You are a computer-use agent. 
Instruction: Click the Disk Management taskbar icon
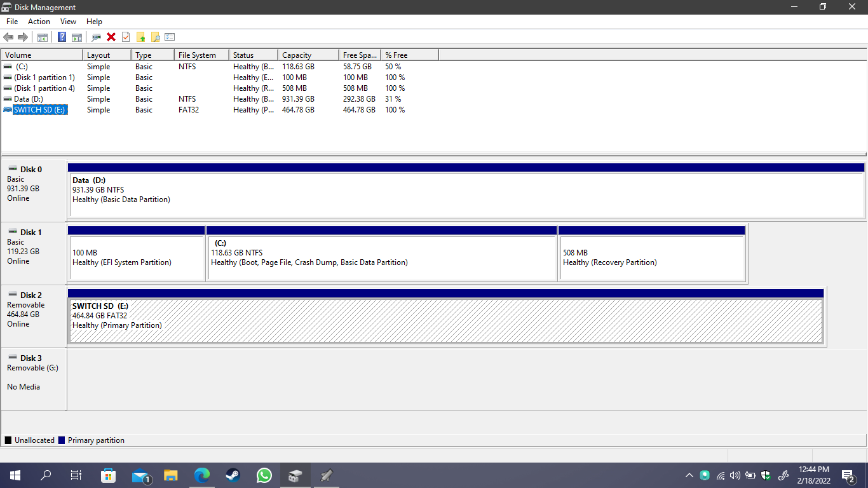click(x=295, y=475)
